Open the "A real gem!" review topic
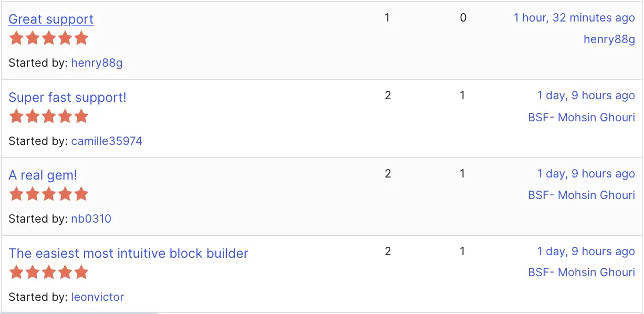644x314 pixels. [x=43, y=175]
